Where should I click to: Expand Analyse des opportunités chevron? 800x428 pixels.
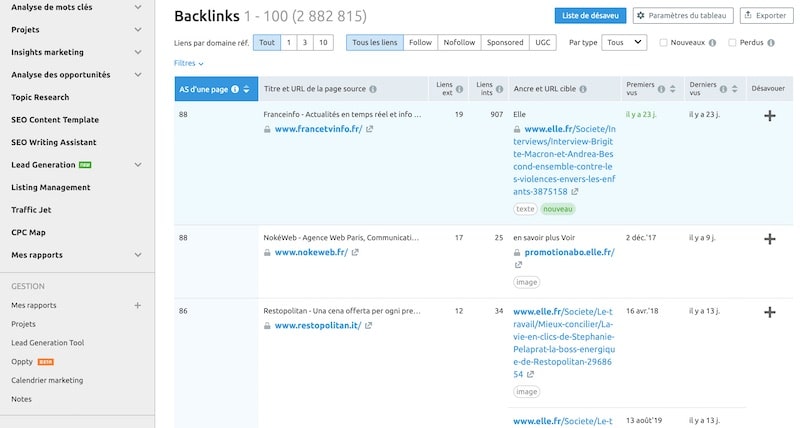[x=138, y=74]
